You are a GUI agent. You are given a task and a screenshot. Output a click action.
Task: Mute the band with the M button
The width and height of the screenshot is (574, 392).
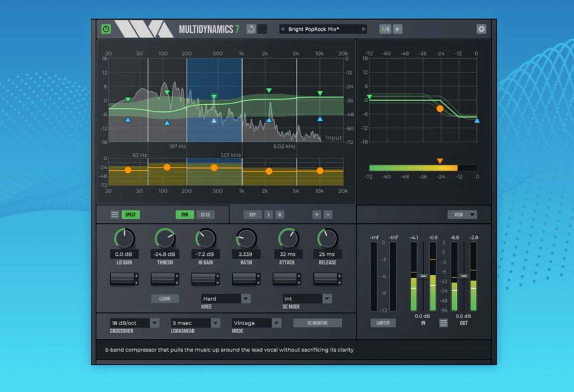click(280, 214)
